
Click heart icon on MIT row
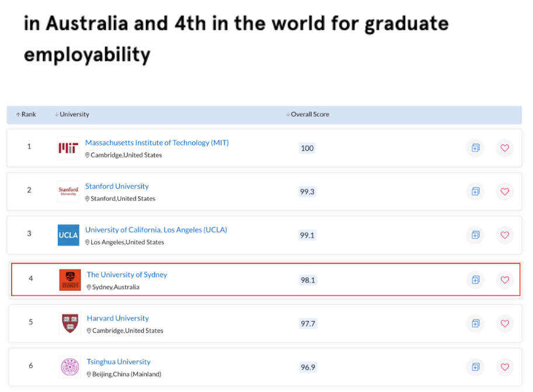pos(504,148)
